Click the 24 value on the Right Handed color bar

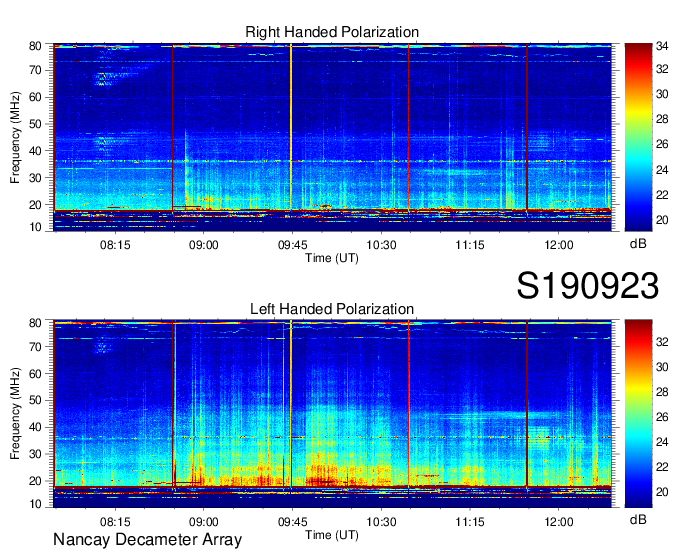tap(661, 170)
